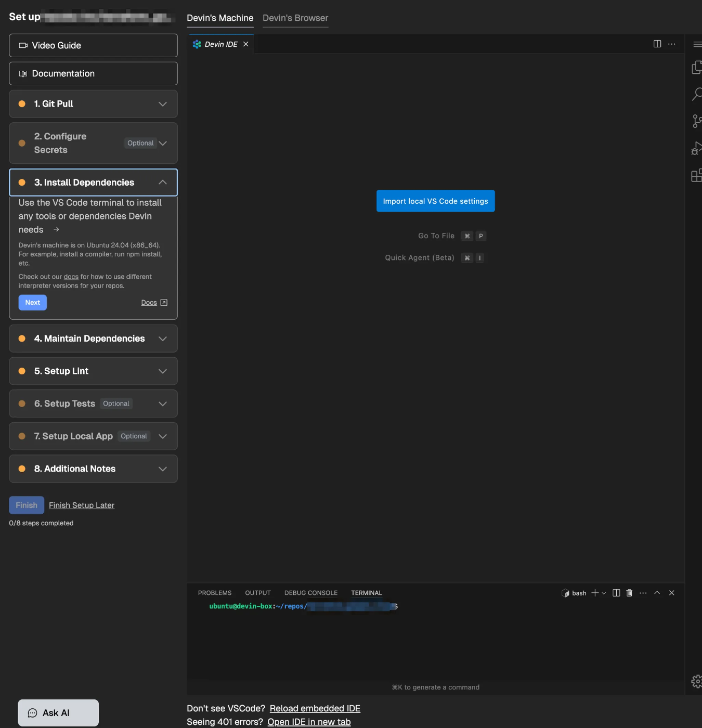Click the inline 'docs' link in description
The width and height of the screenshot is (702, 728).
[71, 277]
